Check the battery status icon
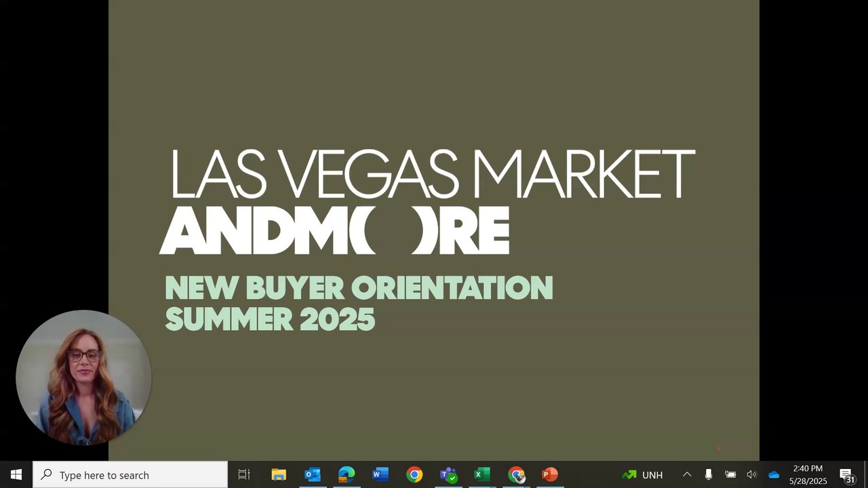This screenshot has height=488, width=868. (x=730, y=474)
